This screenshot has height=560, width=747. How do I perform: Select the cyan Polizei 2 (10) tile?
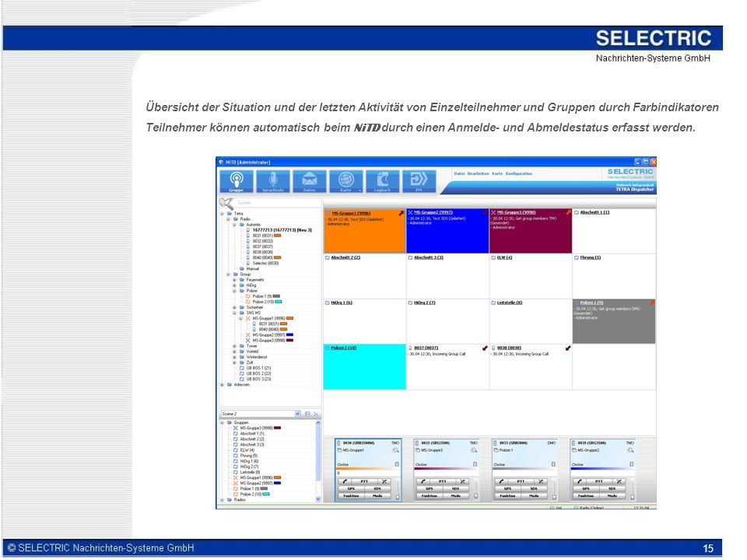point(364,367)
